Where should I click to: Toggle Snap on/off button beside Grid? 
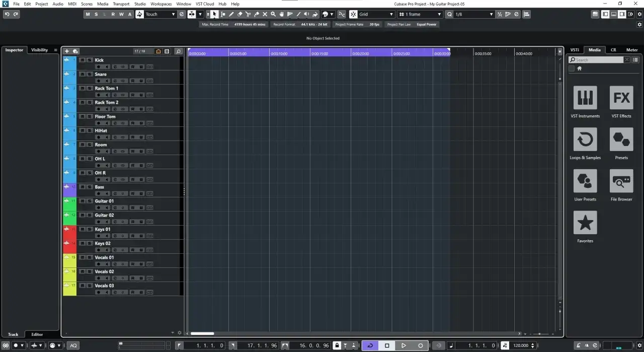click(x=353, y=14)
